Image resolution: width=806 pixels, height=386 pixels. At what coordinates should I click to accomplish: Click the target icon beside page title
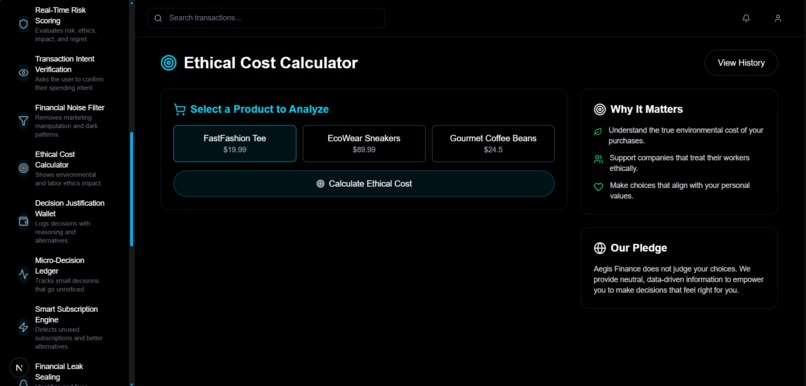tap(169, 63)
